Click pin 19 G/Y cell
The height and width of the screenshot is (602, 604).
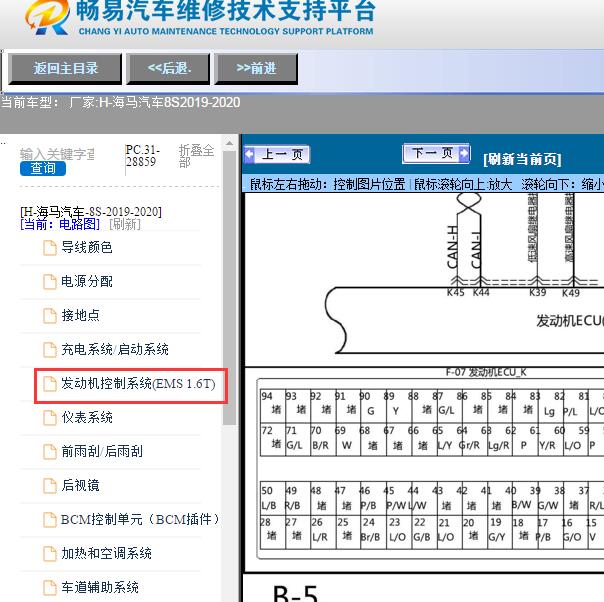pyautogui.click(x=499, y=531)
